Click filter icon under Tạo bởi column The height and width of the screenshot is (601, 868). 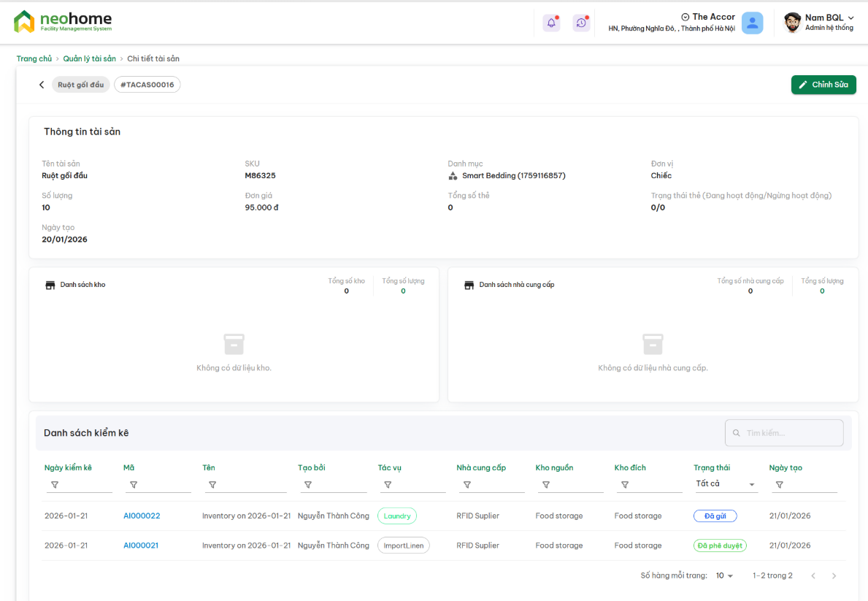pyautogui.click(x=308, y=485)
